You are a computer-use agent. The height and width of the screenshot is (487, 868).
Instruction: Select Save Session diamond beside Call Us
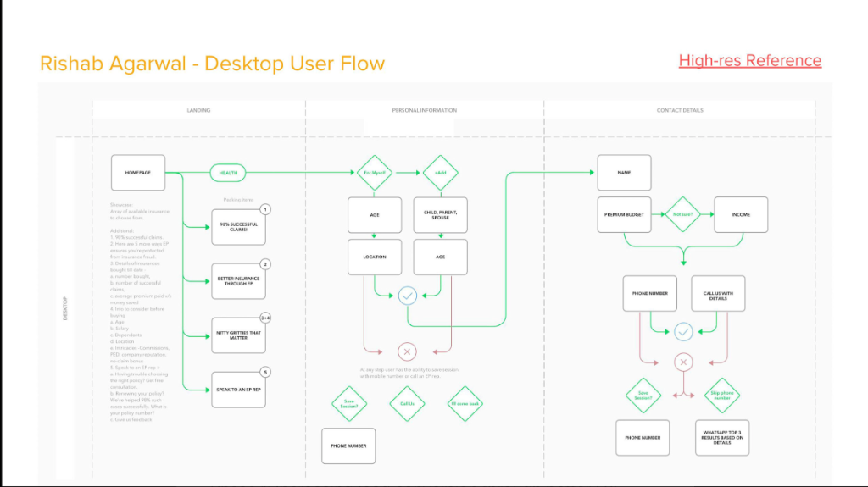348,404
